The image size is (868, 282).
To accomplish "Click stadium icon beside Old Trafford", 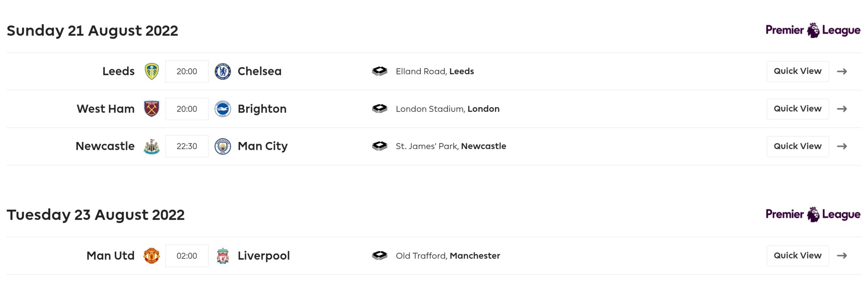I will [x=379, y=256].
